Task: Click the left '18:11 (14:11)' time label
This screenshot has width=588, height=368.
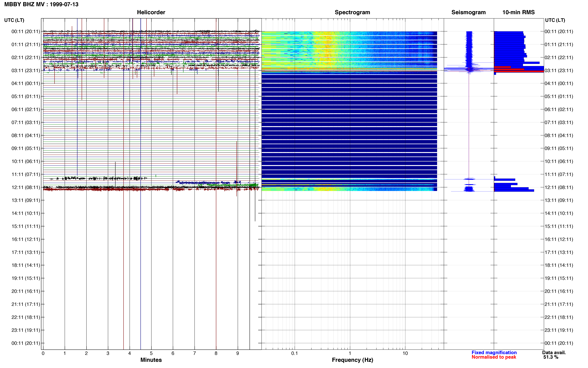Action: tap(26, 265)
